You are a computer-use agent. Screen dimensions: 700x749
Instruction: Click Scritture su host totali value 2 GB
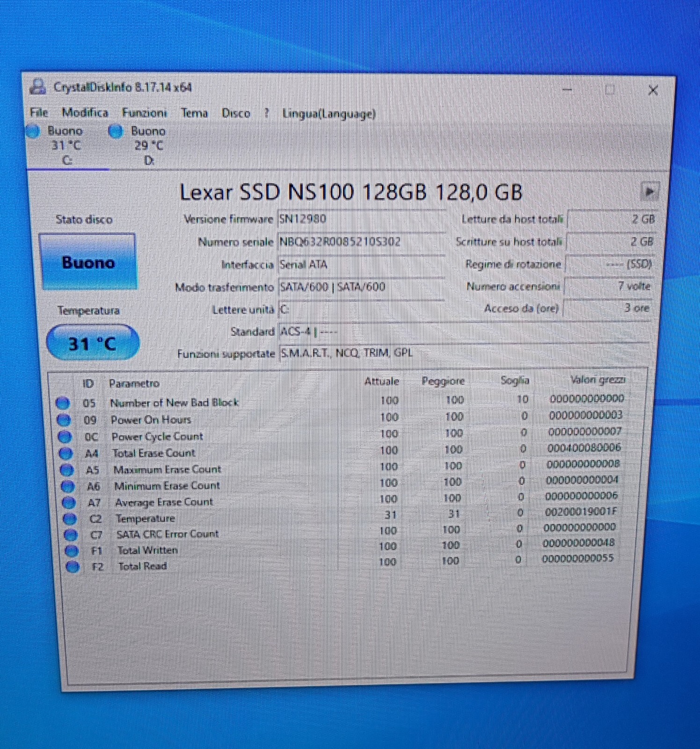tap(611, 242)
